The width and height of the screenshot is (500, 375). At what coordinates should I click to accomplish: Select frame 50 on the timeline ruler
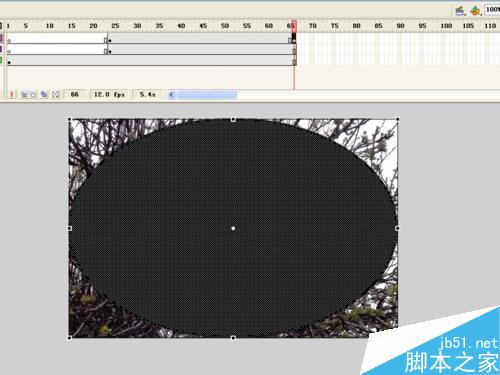click(225, 26)
